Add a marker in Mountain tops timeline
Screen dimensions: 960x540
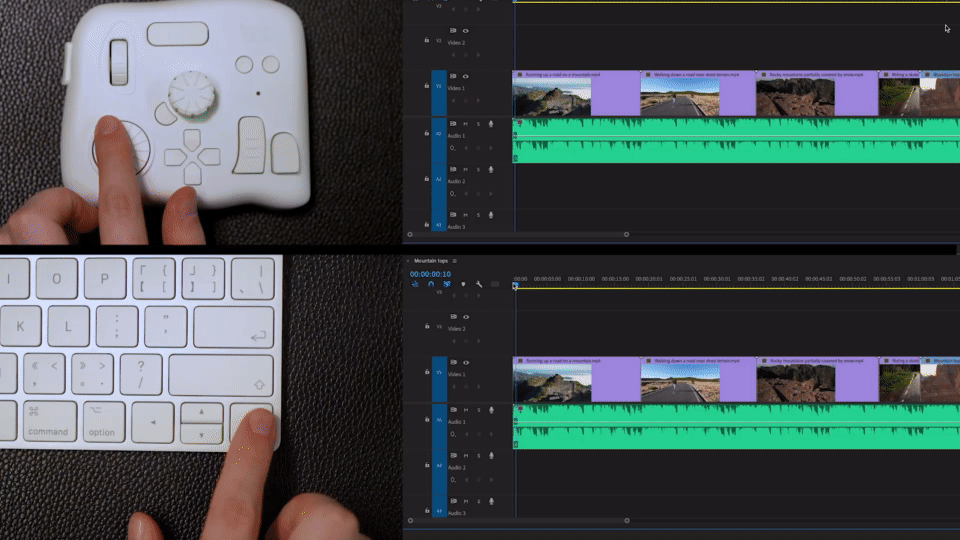tap(463, 284)
